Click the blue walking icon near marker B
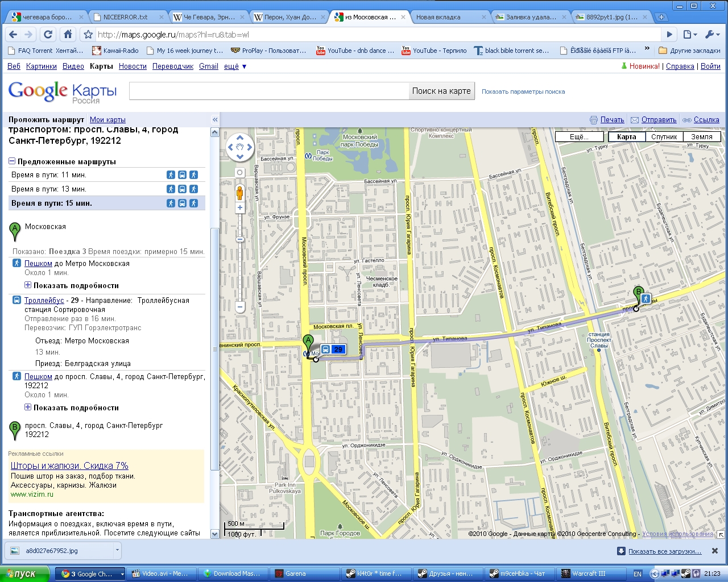 [x=646, y=298]
